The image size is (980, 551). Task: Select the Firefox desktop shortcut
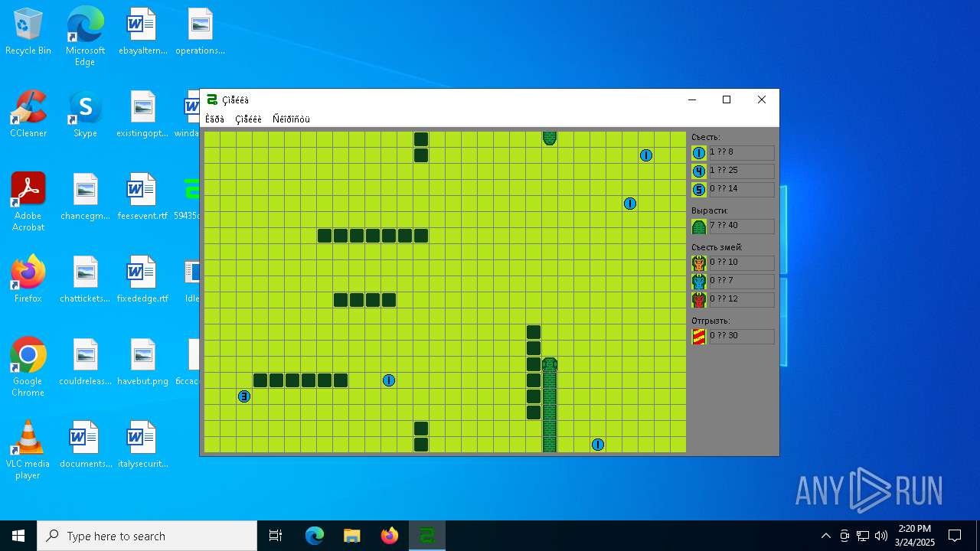pyautogui.click(x=28, y=279)
